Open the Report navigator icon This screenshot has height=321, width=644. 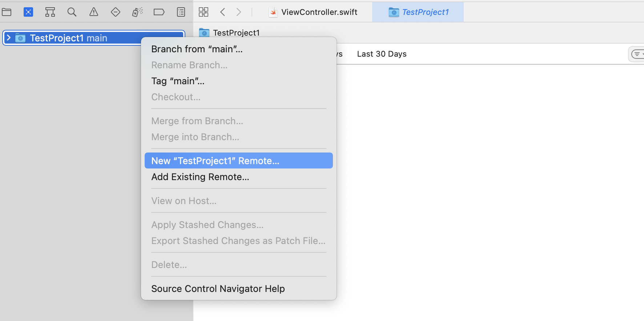click(x=181, y=12)
